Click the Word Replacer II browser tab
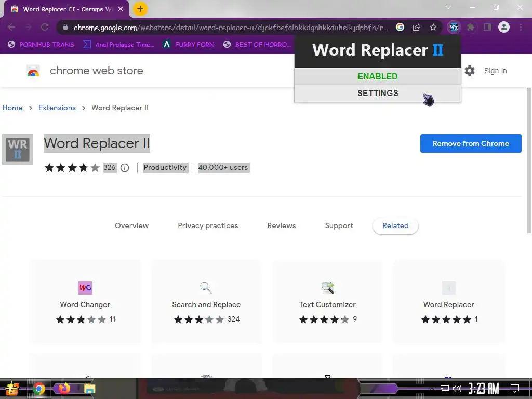532x399 pixels. click(66, 9)
